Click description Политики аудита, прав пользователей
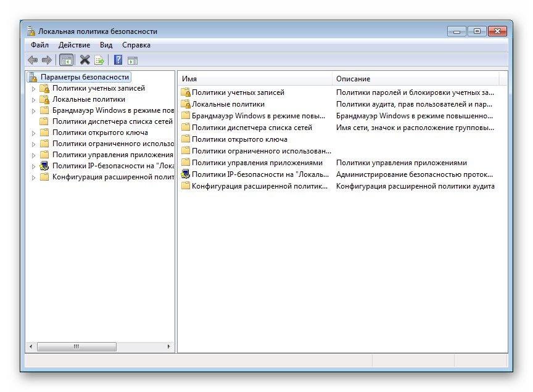This screenshot has width=533, height=392. [414, 104]
